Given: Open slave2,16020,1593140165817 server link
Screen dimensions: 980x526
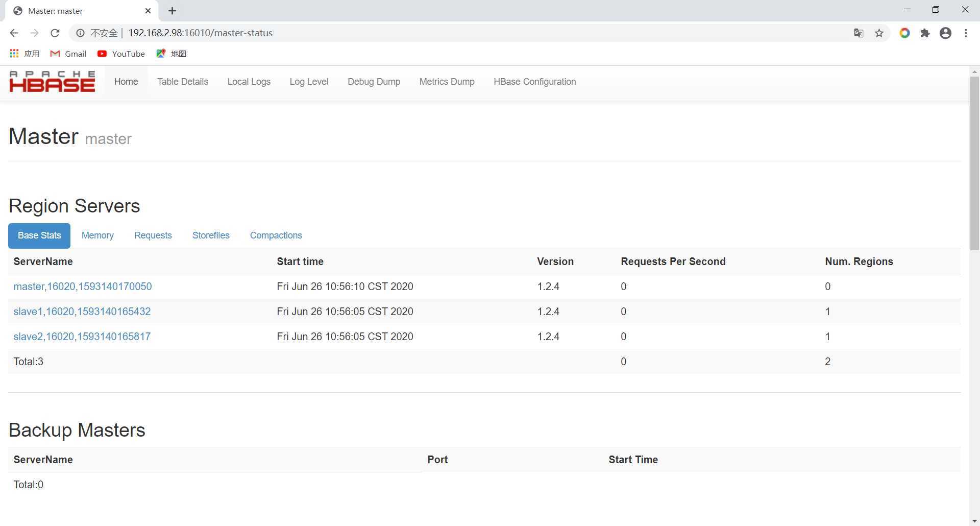Looking at the screenshot, I should [82, 337].
